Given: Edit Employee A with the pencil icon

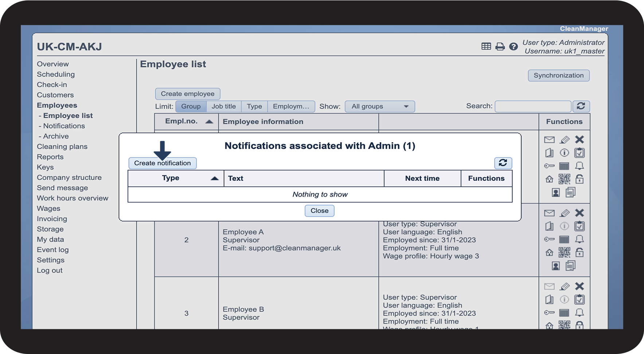Looking at the screenshot, I should [565, 213].
